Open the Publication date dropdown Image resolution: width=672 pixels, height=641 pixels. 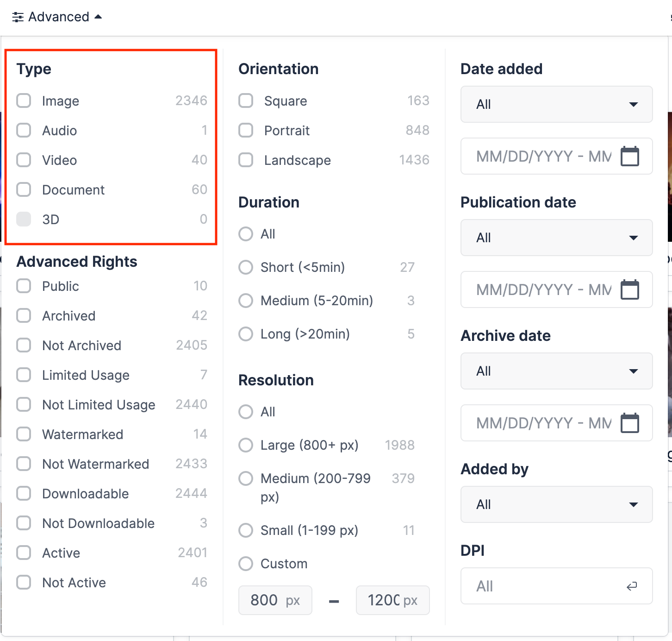pyautogui.click(x=557, y=238)
